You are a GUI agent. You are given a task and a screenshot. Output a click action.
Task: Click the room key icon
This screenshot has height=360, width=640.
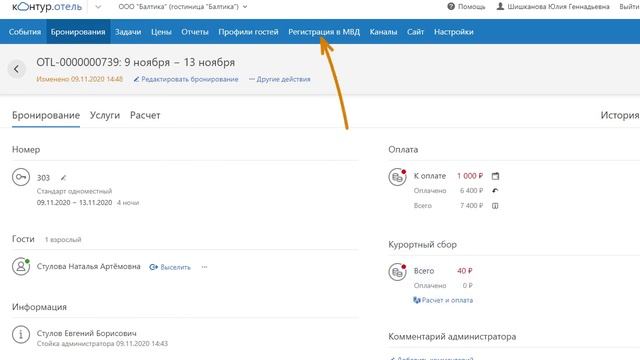pyautogui.click(x=21, y=177)
